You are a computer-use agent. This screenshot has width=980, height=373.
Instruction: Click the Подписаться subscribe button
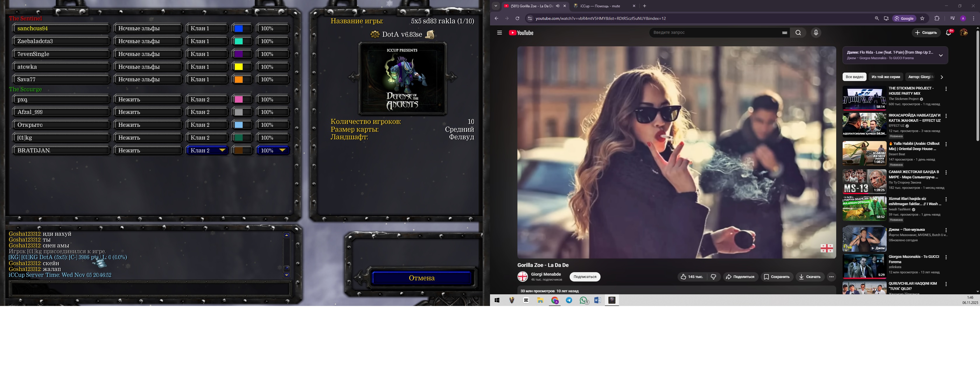[585, 277]
